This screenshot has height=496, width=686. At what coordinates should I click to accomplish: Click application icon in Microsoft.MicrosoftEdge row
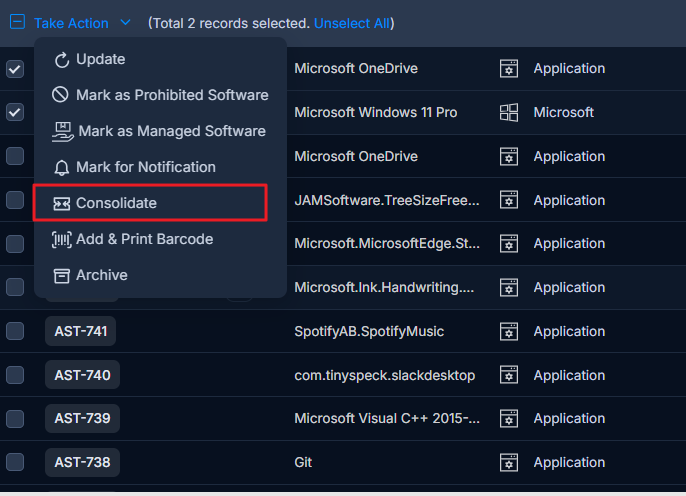tap(509, 244)
